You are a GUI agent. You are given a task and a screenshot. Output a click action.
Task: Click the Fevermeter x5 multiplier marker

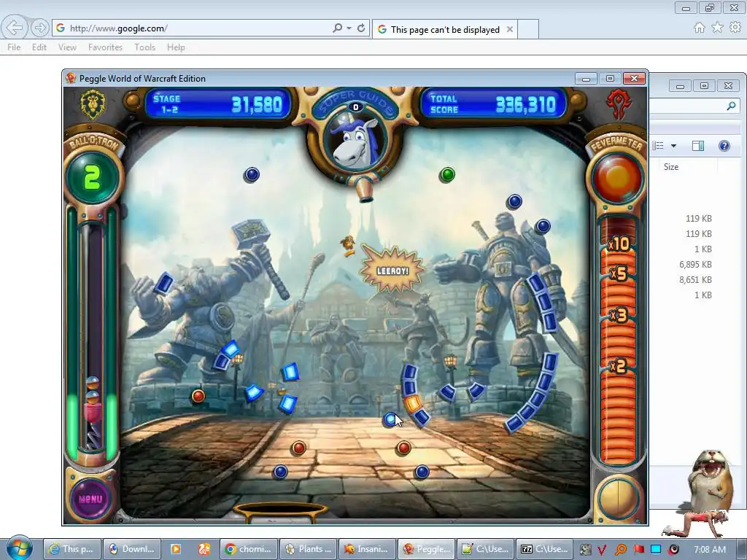619,274
